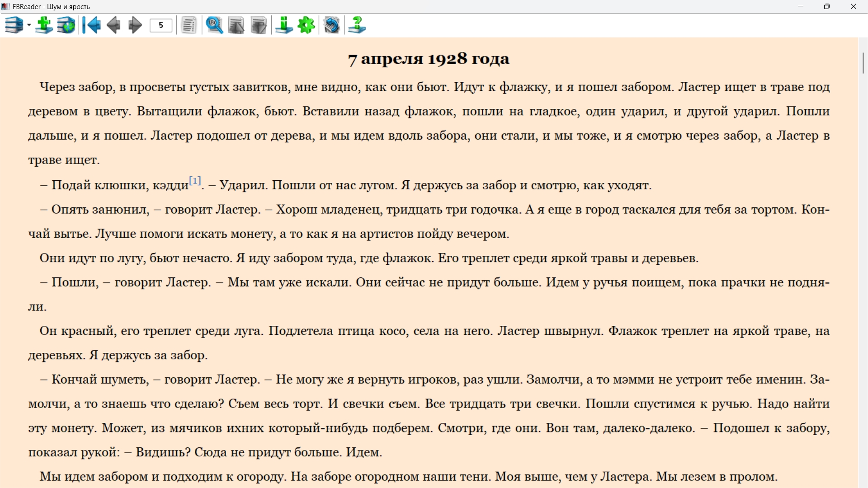Rotate the text with the rotate icon
Screen dimensions: 868x488
332,25
